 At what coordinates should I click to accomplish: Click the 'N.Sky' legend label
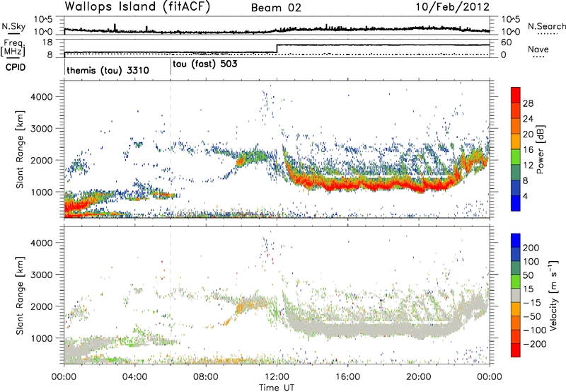pos(13,26)
